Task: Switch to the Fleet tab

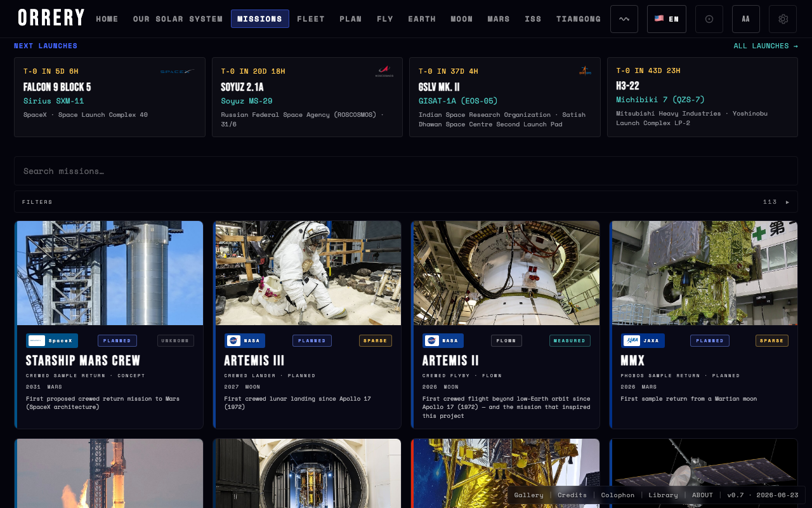Action: click(311, 19)
